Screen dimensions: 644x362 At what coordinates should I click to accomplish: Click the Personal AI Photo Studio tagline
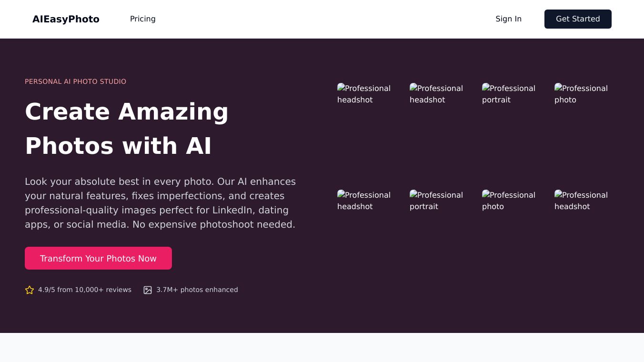coord(75,81)
